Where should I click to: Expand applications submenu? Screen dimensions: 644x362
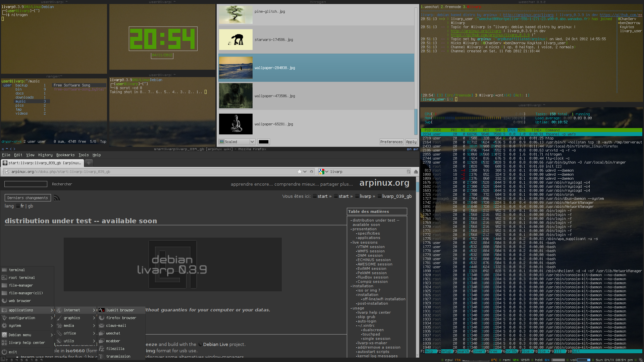[x=27, y=310]
